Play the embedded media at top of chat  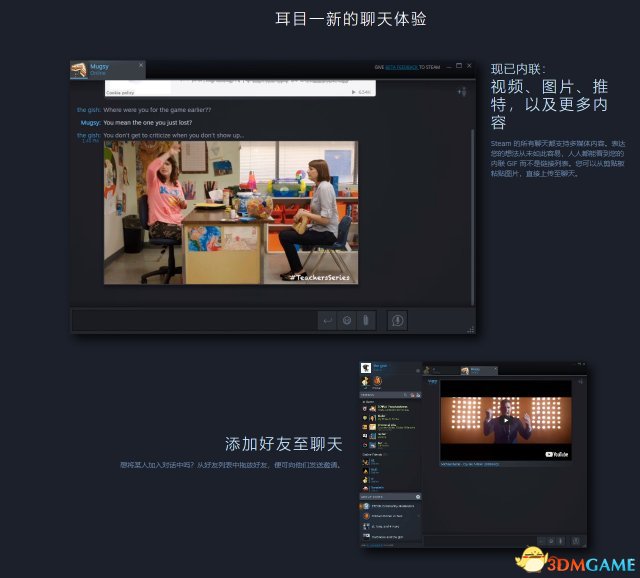(x=353, y=92)
